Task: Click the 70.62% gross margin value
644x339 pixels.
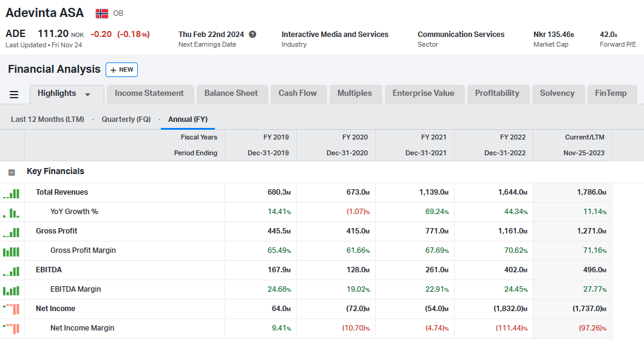Action: point(516,250)
